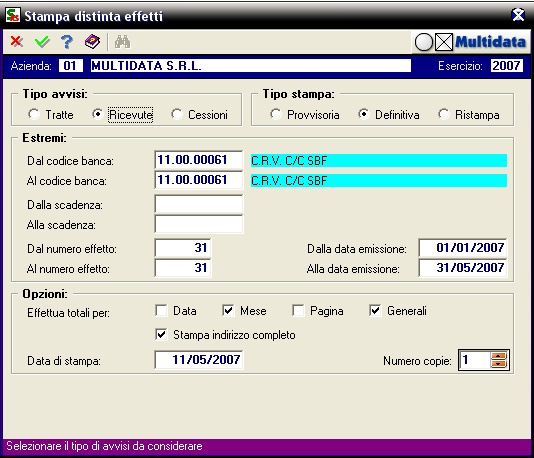The height and width of the screenshot is (458, 534).
Task: Click the binoculars search icon
Action: pos(123,42)
